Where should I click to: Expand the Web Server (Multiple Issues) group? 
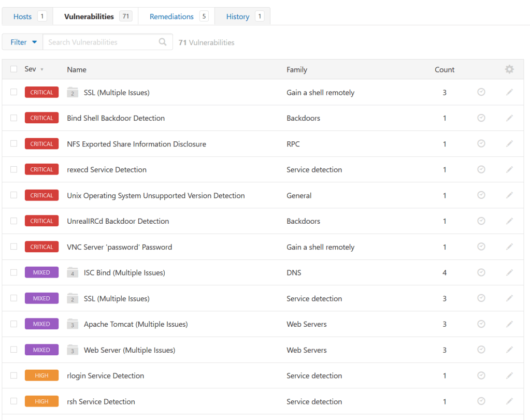(129, 350)
